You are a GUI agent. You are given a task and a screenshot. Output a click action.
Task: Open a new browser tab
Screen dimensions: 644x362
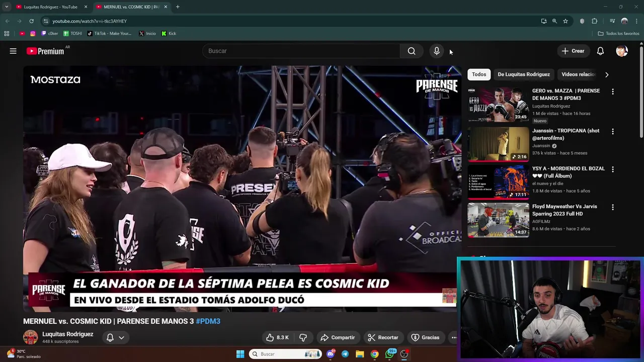[178, 7]
